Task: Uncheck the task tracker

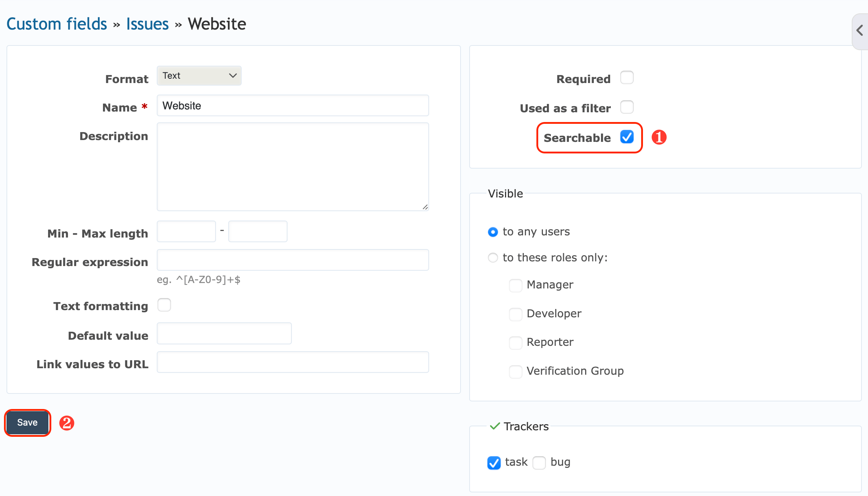Action: 494,463
